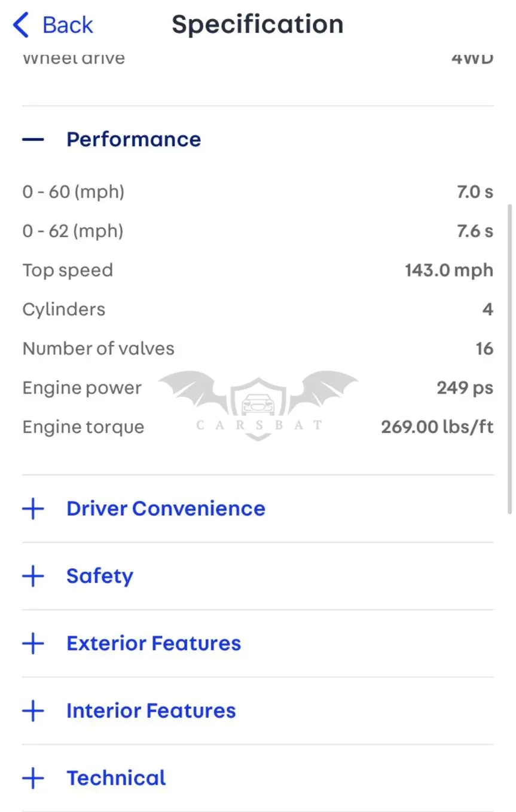Click the Specification page title
516x812 pixels.
click(258, 24)
